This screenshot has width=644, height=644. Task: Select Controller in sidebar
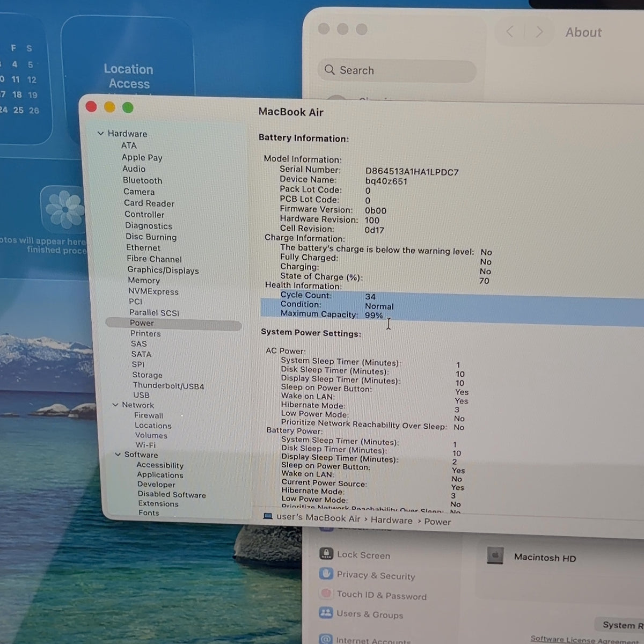tap(144, 214)
